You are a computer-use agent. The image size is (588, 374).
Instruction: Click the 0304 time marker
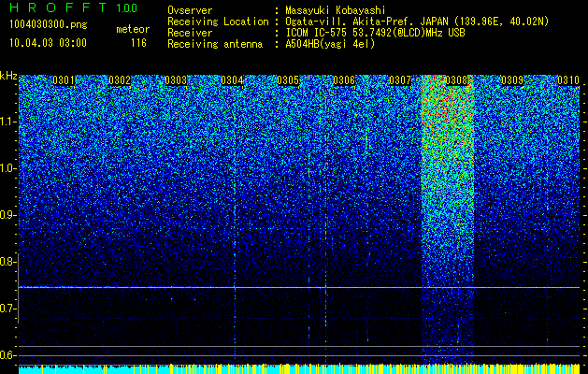pyautogui.click(x=232, y=80)
